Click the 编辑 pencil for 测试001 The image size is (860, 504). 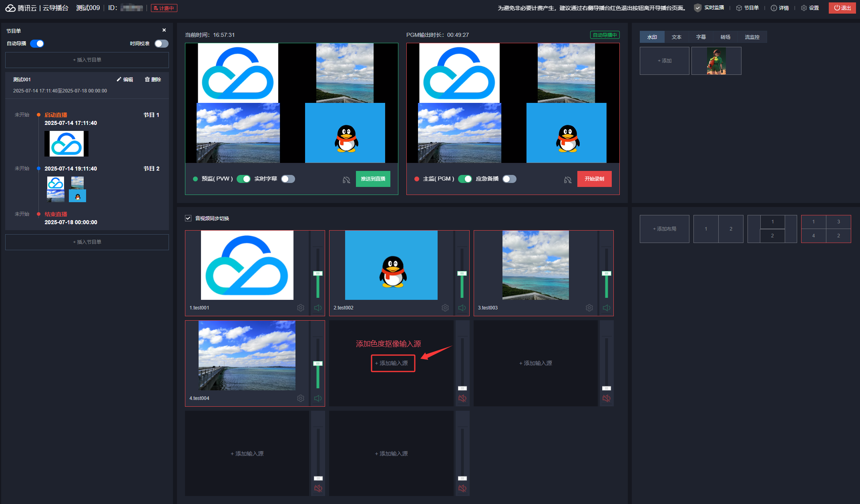(125, 80)
